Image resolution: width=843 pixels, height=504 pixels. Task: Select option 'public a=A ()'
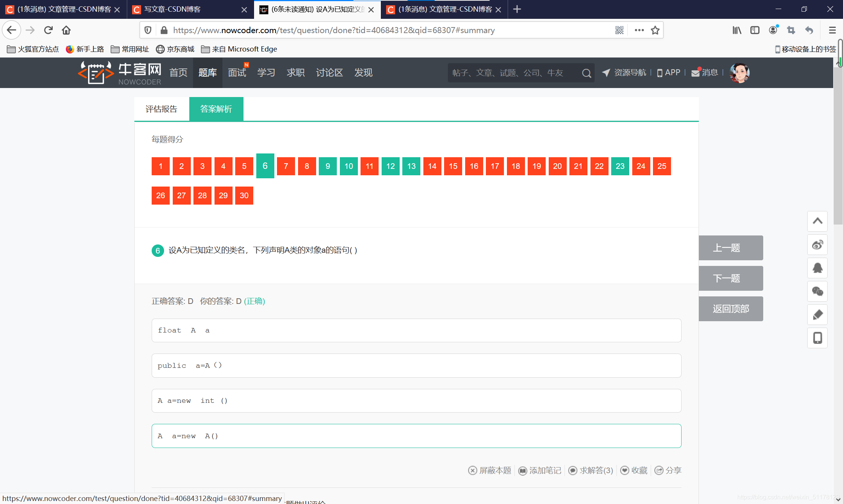[417, 366]
